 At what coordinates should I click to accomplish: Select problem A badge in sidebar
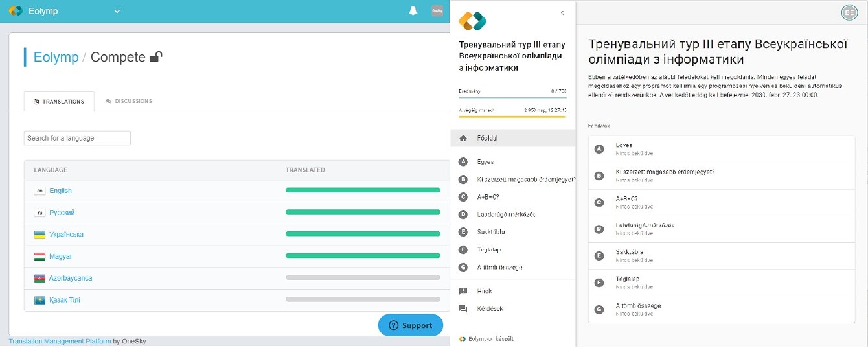tap(463, 162)
